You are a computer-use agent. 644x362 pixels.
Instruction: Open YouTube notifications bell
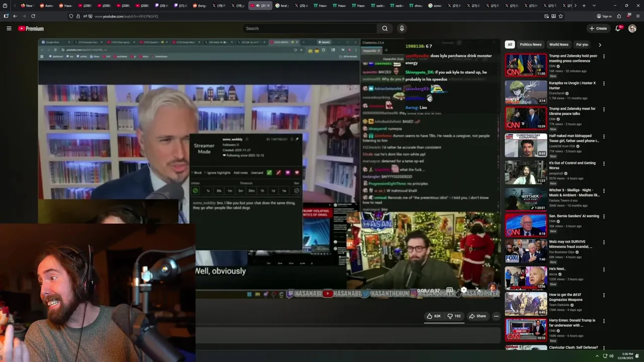pyautogui.click(x=618, y=29)
